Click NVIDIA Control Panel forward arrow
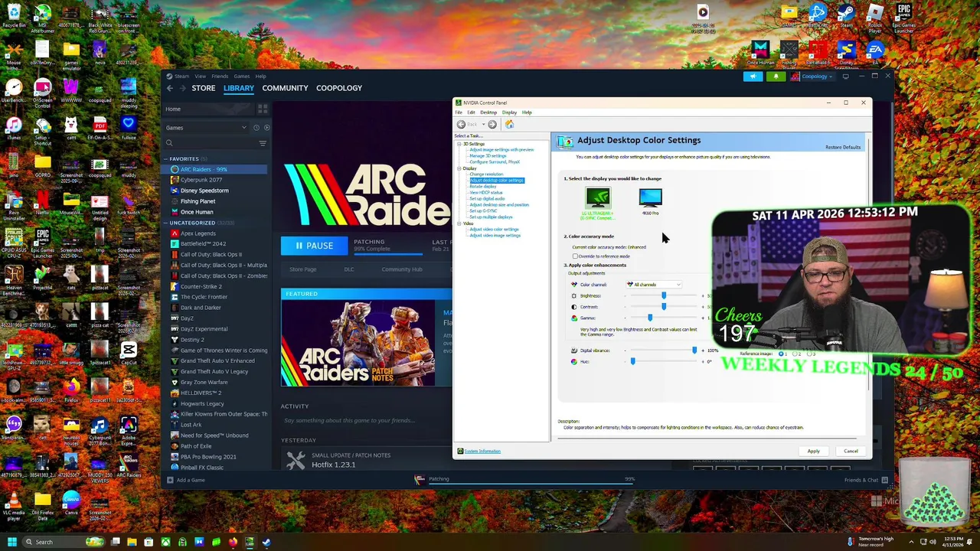Viewport: 980px width, 551px height. point(492,124)
